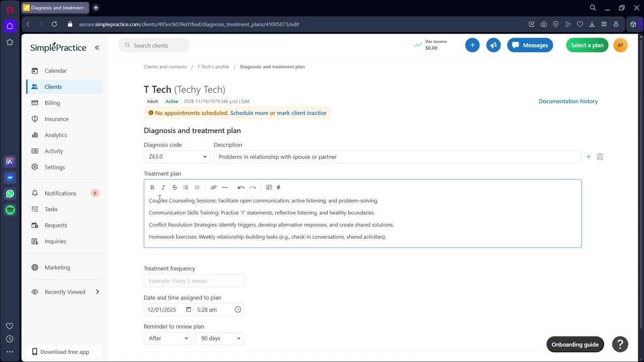
Task: Open Spotify in the Opera sidebar
Action: (x=10, y=210)
